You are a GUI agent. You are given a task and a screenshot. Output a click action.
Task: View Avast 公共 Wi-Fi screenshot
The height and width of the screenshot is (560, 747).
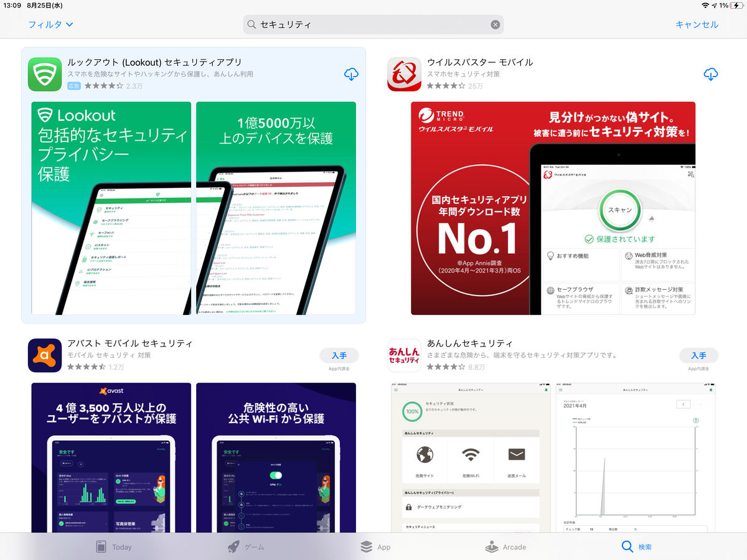pos(276,457)
